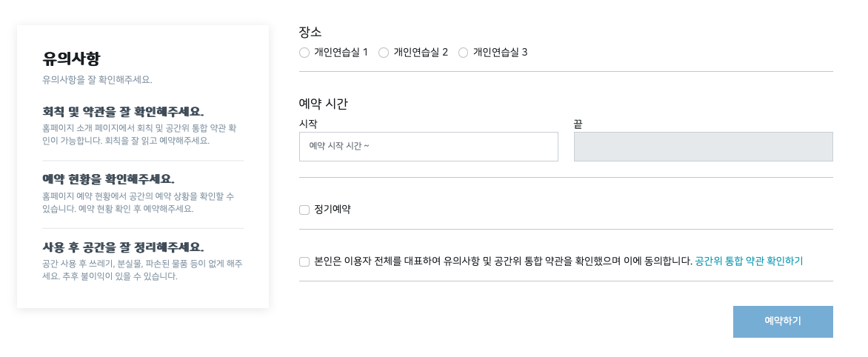Click the 장소 section label
The height and width of the screenshot is (357, 868).
tap(310, 32)
